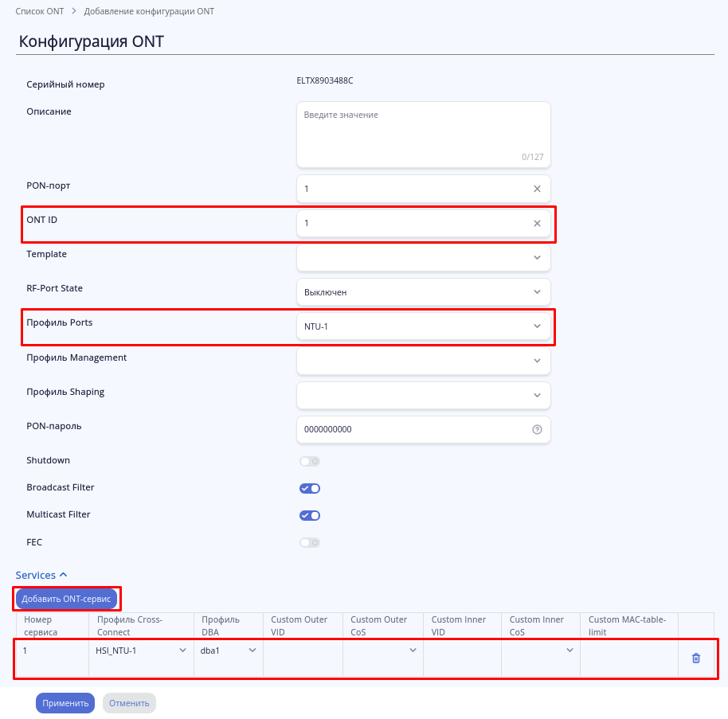Disable the Broadcast Filter switch
Screen dimensions: 728x719
pyautogui.click(x=310, y=488)
